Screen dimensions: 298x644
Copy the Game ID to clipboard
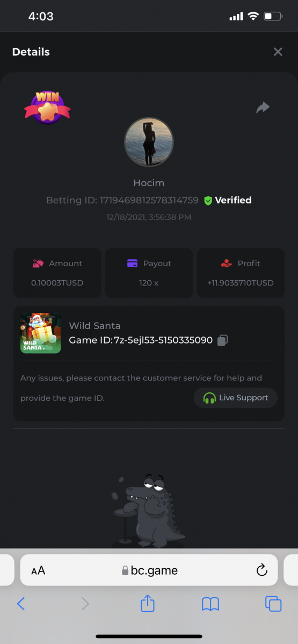(223, 340)
